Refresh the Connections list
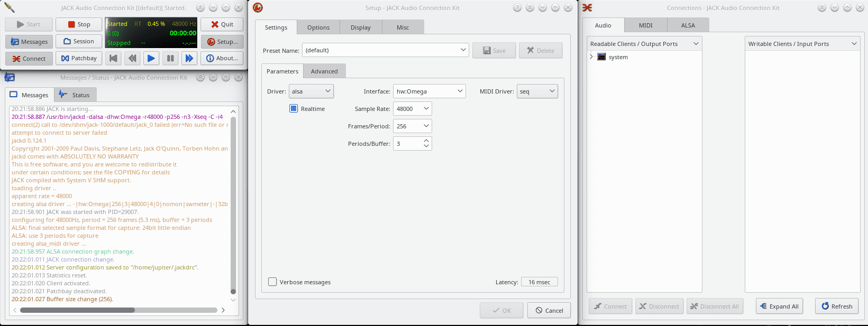Image resolution: width=868 pixels, height=326 pixels. pos(837,306)
